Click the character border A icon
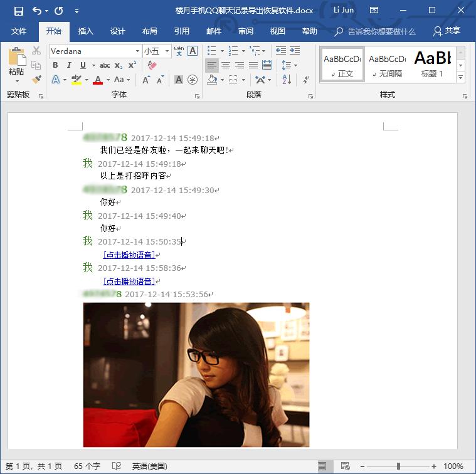This screenshot has height=474, width=476. [193, 51]
